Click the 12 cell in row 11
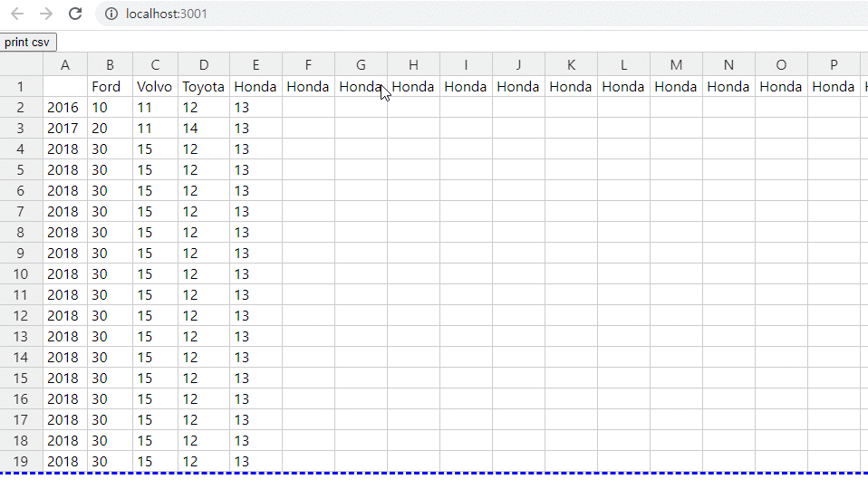The height and width of the screenshot is (489, 868). (204, 295)
